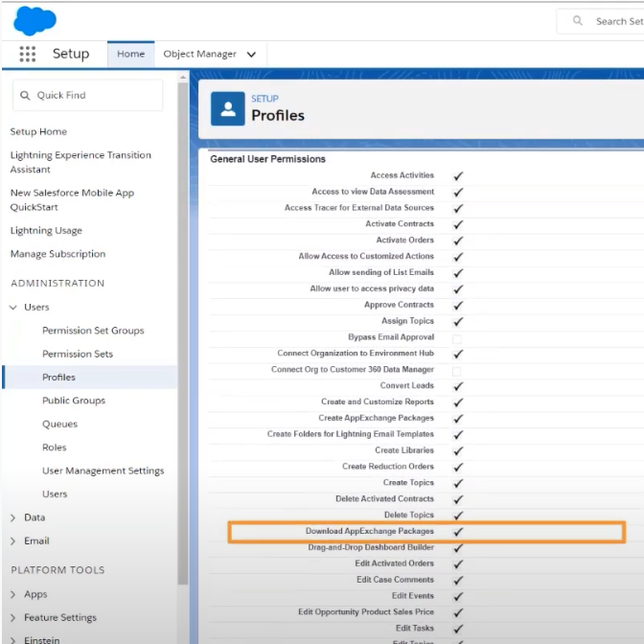Toggle the Create Reduction Orders checkmark

coord(457,467)
